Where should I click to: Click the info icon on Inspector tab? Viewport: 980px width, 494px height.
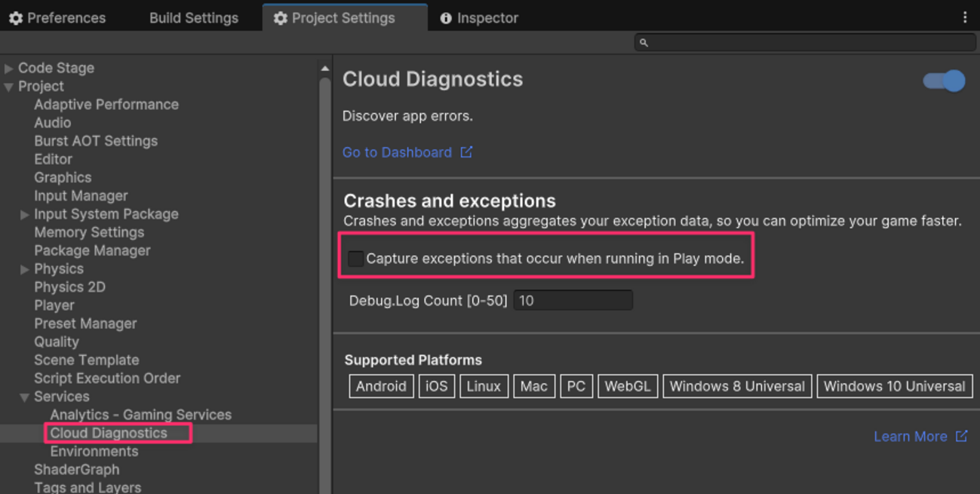tap(447, 17)
